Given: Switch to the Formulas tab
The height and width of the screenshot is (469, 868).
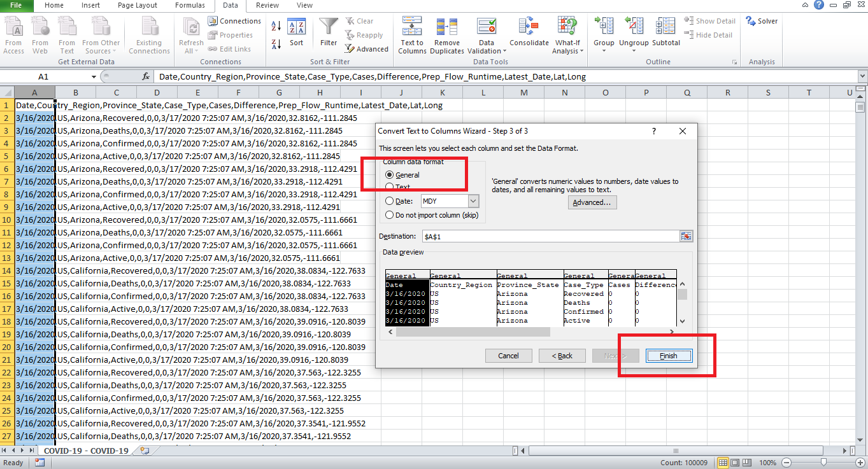Looking at the screenshot, I should click(190, 5).
